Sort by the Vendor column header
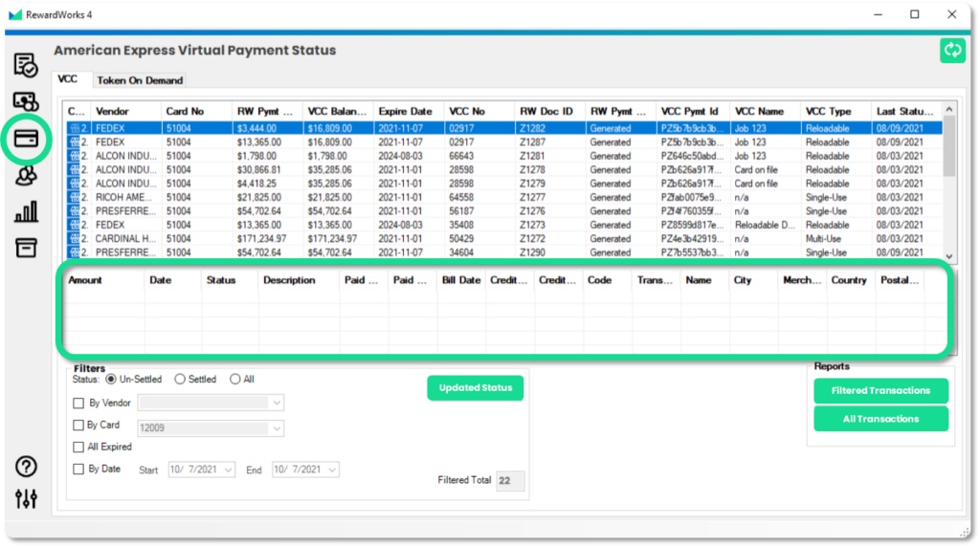Viewport: 980px width, 547px height. point(125,111)
